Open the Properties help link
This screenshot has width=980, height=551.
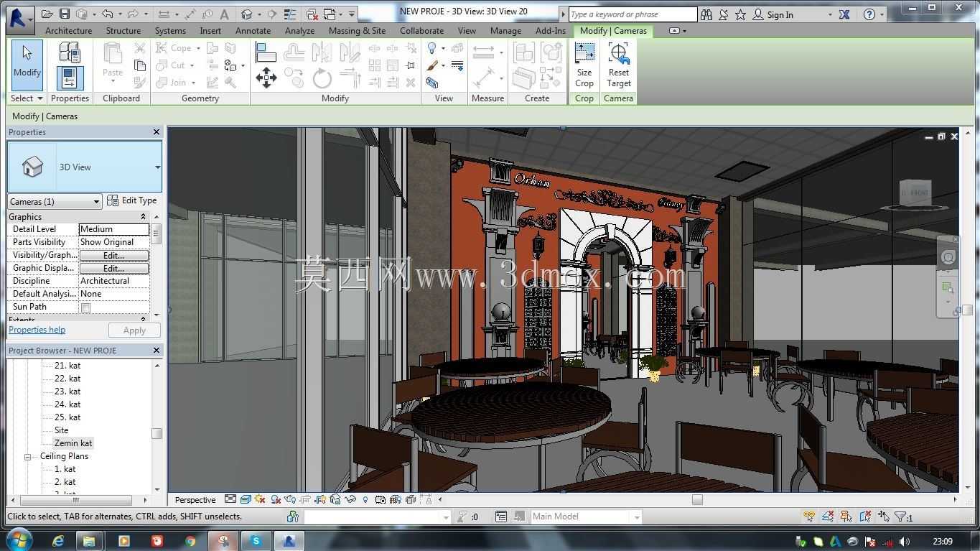tap(37, 330)
